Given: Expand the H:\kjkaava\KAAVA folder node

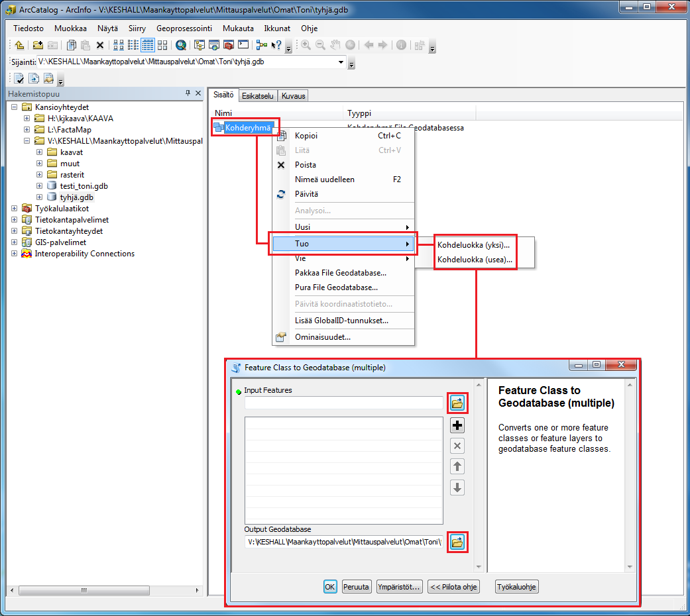Looking at the screenshot, I should (27, 119).
